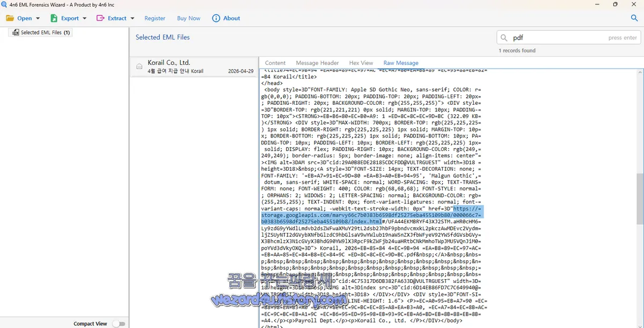The width and height of the screenshot is (644, 328).
Task: Click the Export sheet icon
Action: (x=54, y=18)
